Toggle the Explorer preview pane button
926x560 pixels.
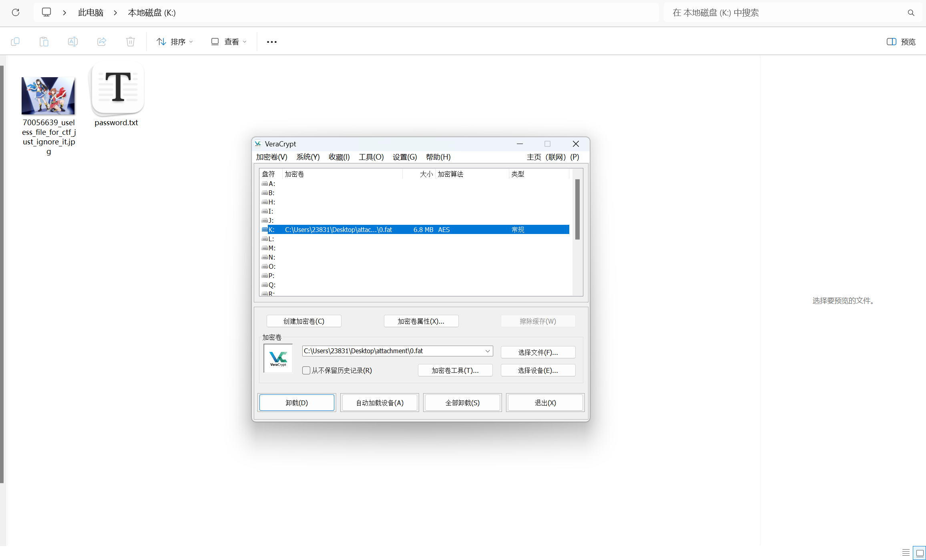tap(901, 42)
